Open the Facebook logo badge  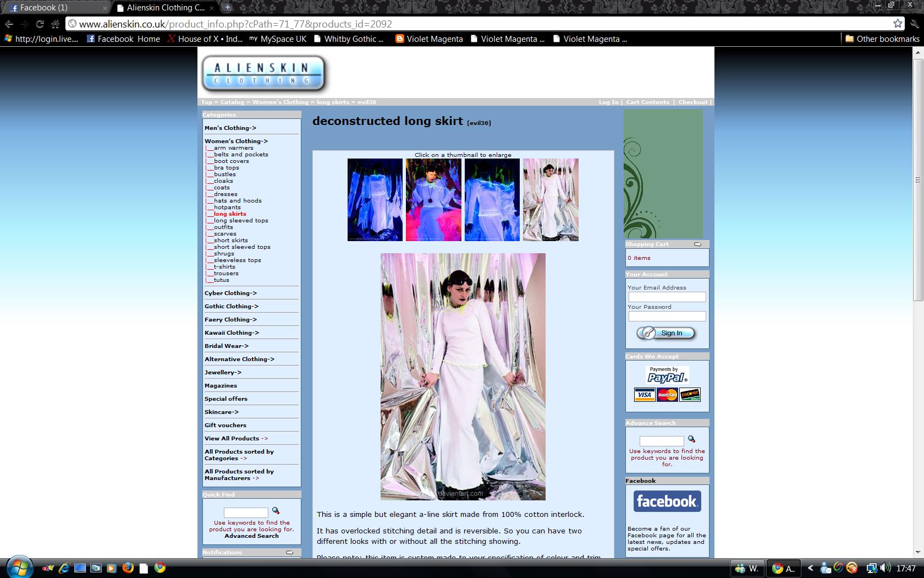[x=667, y=501]
